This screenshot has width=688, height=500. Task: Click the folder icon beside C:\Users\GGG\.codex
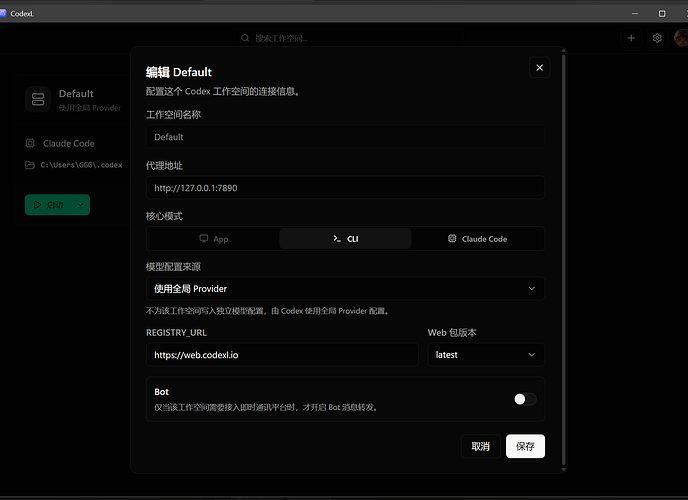coord(30,165)
